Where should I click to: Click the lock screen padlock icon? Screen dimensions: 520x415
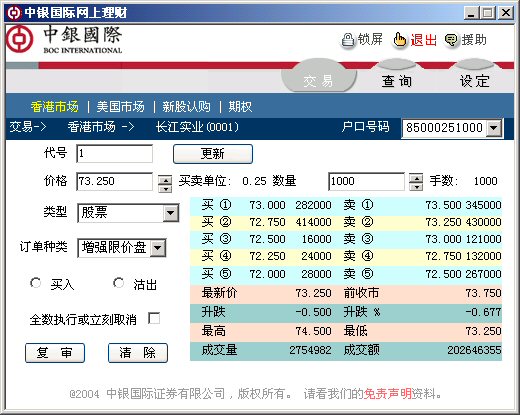pyautogui.click(x=348, y=41)
